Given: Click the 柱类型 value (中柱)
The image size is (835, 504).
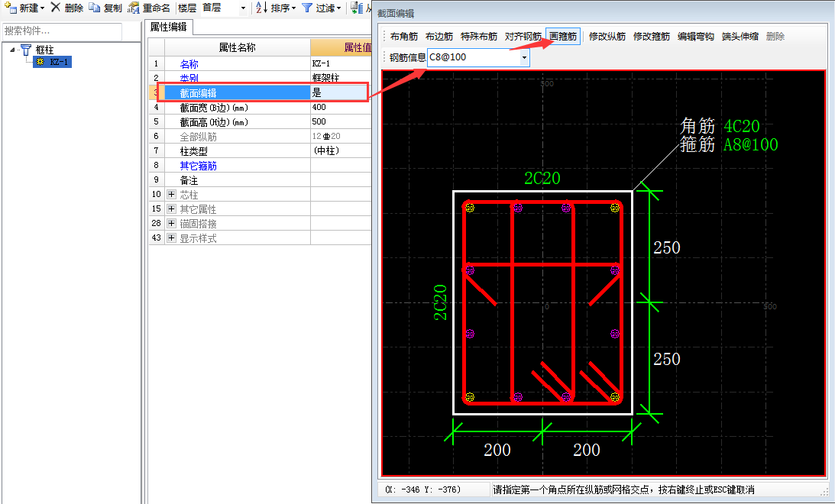Looking at the screenshot, I should tap(341, 150).
